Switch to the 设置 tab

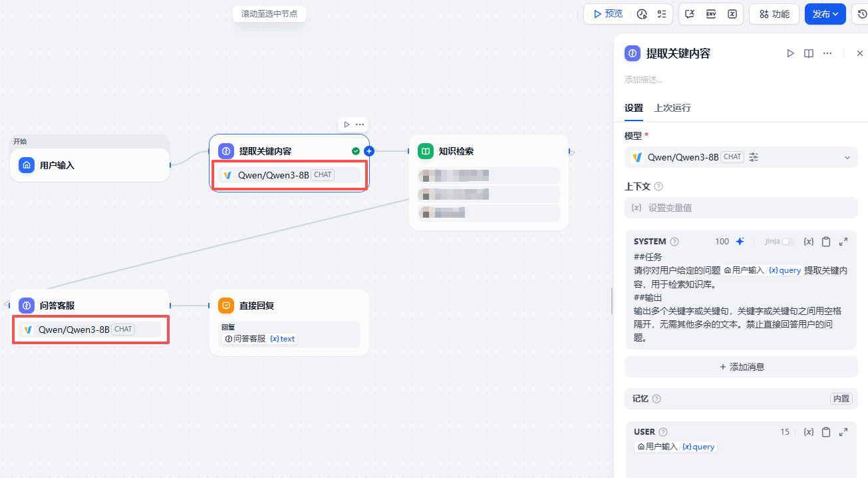[x=634, y=108]
